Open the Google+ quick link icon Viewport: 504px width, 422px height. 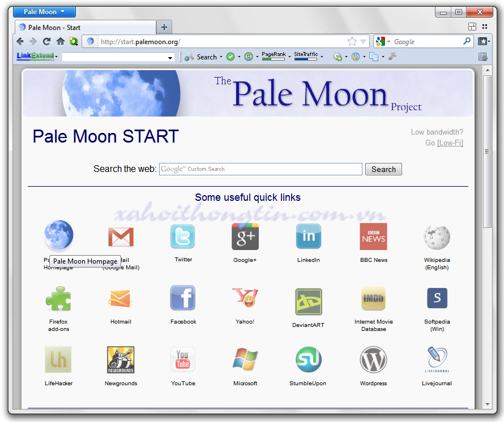click(x=245, y=236)
